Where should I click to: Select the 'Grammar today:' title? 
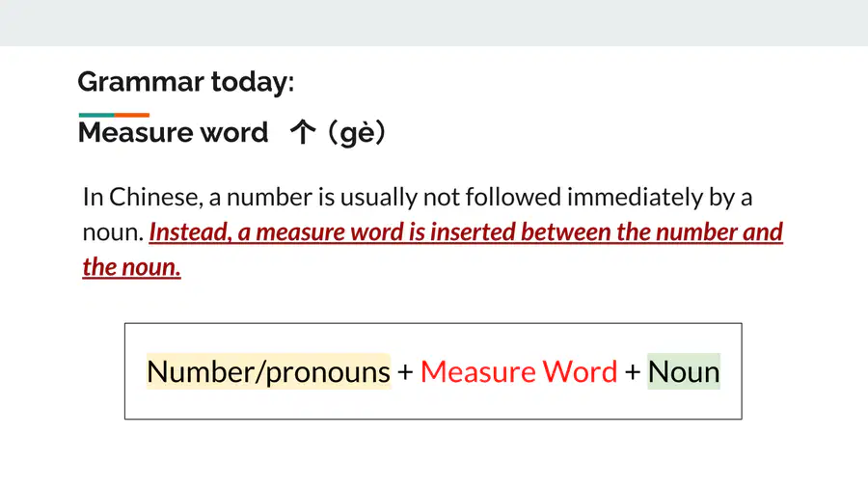(x=185, y=82)
